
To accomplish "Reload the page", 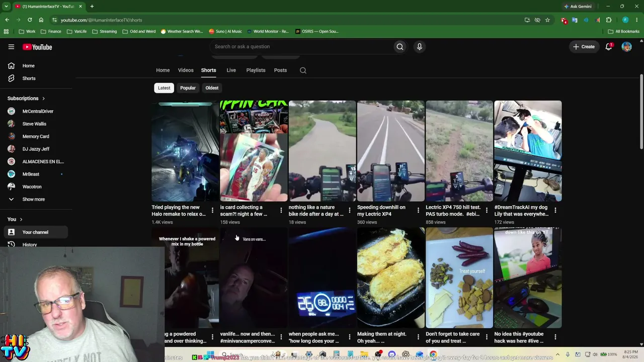I will (30, 20).
